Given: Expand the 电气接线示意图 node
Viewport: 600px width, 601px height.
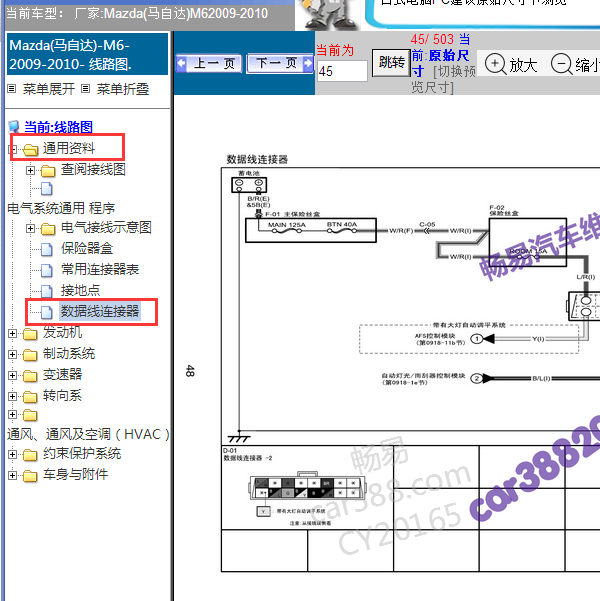Looking at the screenshot, I should click(x=31, y=228).
